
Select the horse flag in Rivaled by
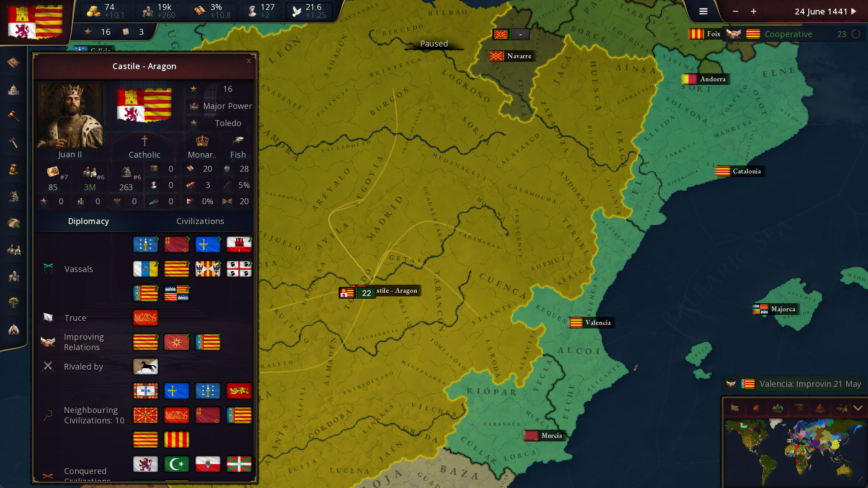pos(145,366)
